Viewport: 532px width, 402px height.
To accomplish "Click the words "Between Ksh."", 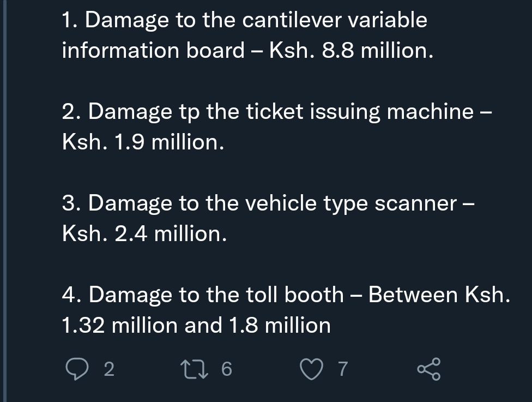I will click(x=439, y=295).
